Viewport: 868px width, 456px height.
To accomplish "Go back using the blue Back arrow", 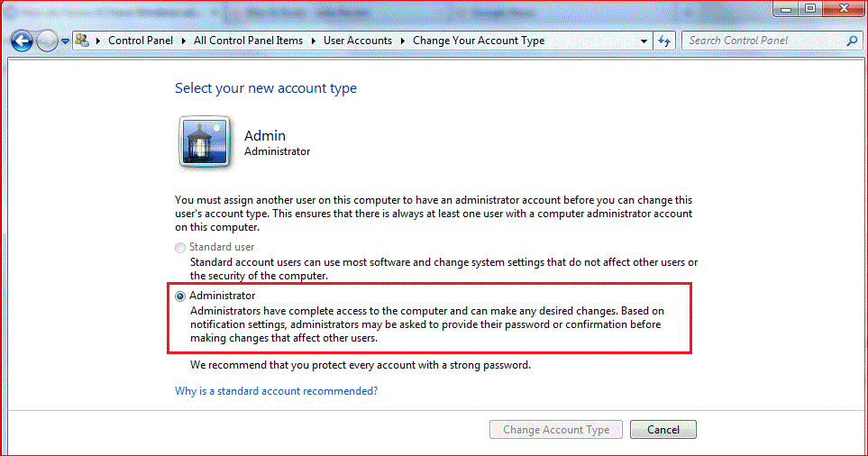I will click(x=23, y=41).
